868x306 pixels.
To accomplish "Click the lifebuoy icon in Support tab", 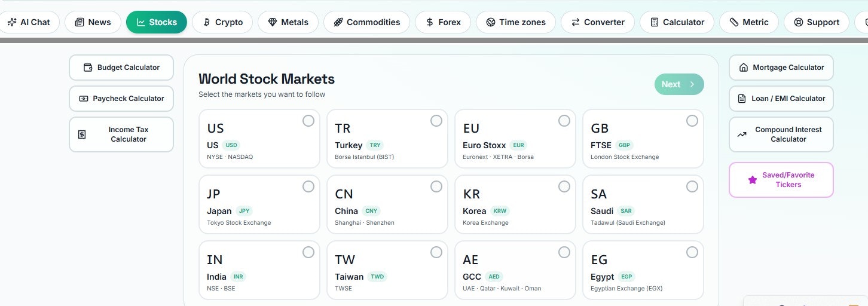I will click(799, 22).
